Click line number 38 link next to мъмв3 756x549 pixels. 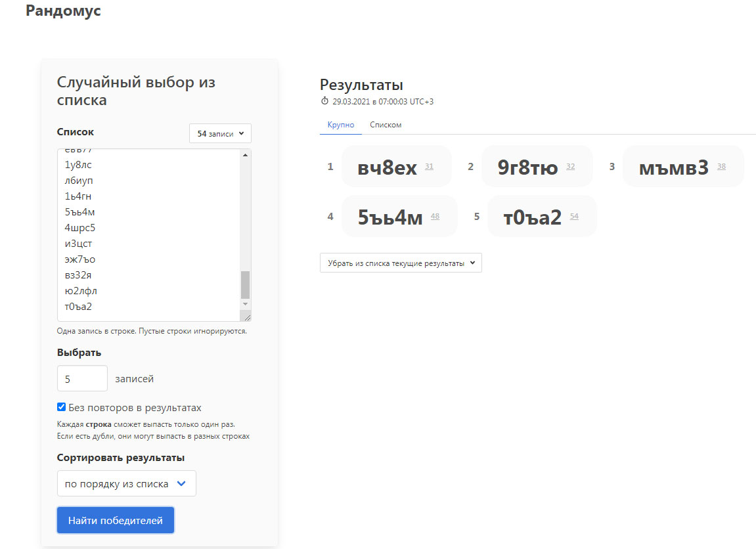click(x=721, y=166)
